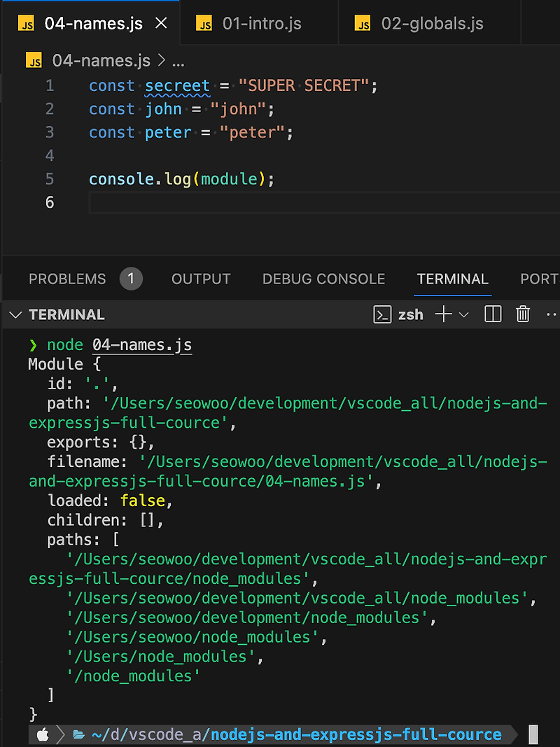
Task: Collapse the TERMINAL section chevron
Action: (x=15, y=315)
